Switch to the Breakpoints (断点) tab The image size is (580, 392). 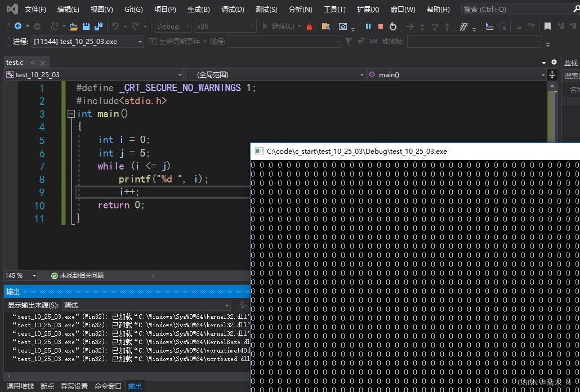coord(47,386)
